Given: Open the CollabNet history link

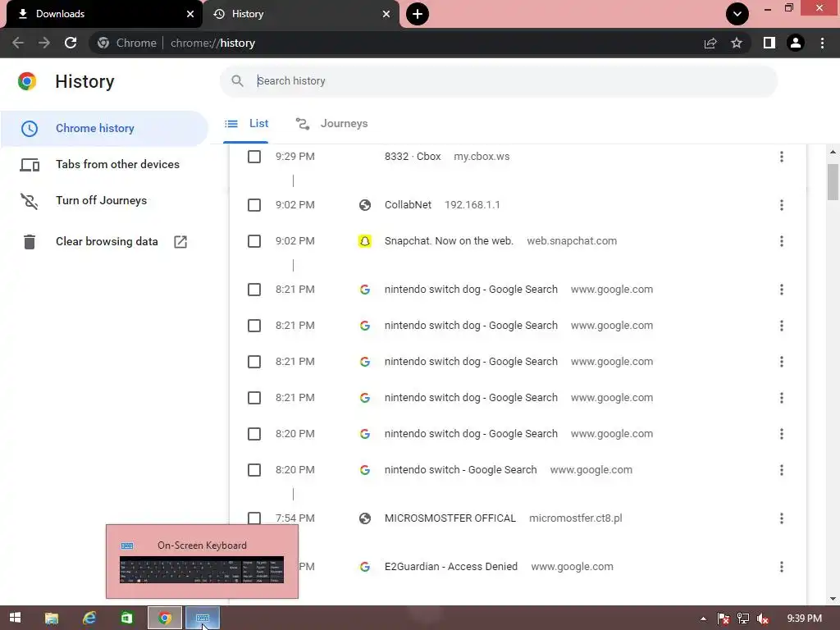Looking at the screenshot, I should (408, 204).
